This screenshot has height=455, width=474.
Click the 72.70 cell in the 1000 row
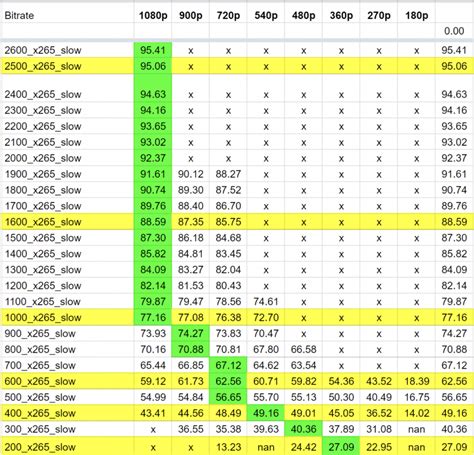266,318
